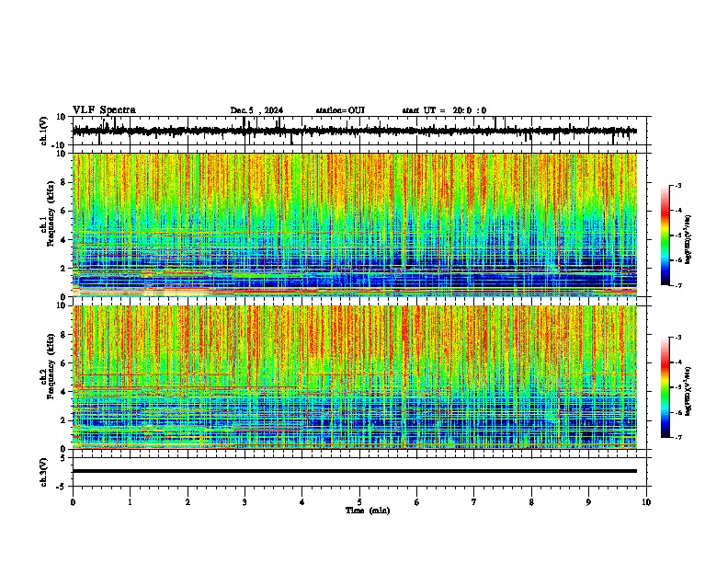Click the "ch.1(V)" waveform axis label
728x563 pixels.
coord(44,131)
